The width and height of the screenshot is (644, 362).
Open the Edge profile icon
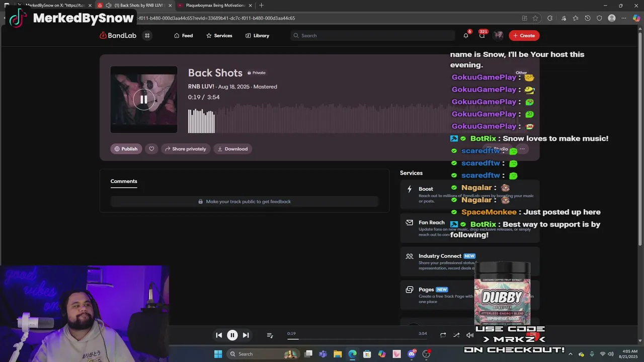(x=612, y=18)
